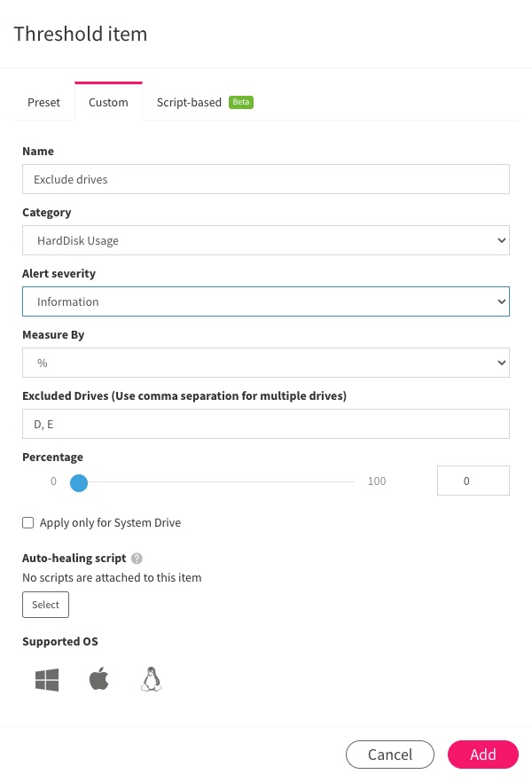Open the Category dropdown showing HardDisk Usage
The width and height of the screenshot is (532, 782).
(x=266, y=240)
